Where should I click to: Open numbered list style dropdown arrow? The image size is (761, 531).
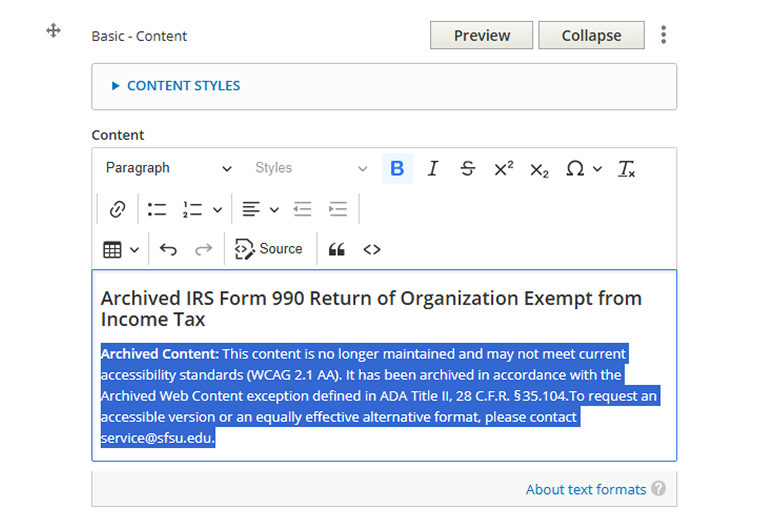[217, 210]
